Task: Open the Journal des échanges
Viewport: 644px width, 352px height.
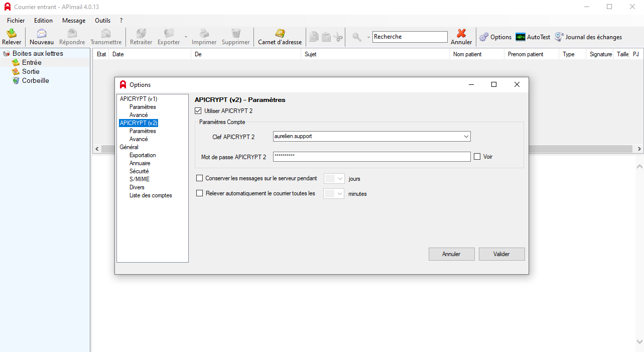Action: coord(588,37)
